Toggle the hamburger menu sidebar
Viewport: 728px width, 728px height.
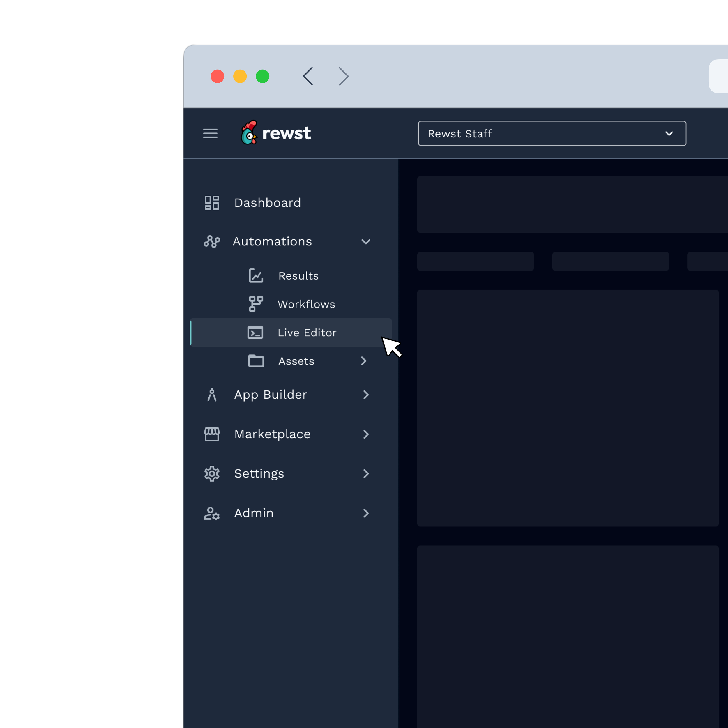[x=210, y=133]
